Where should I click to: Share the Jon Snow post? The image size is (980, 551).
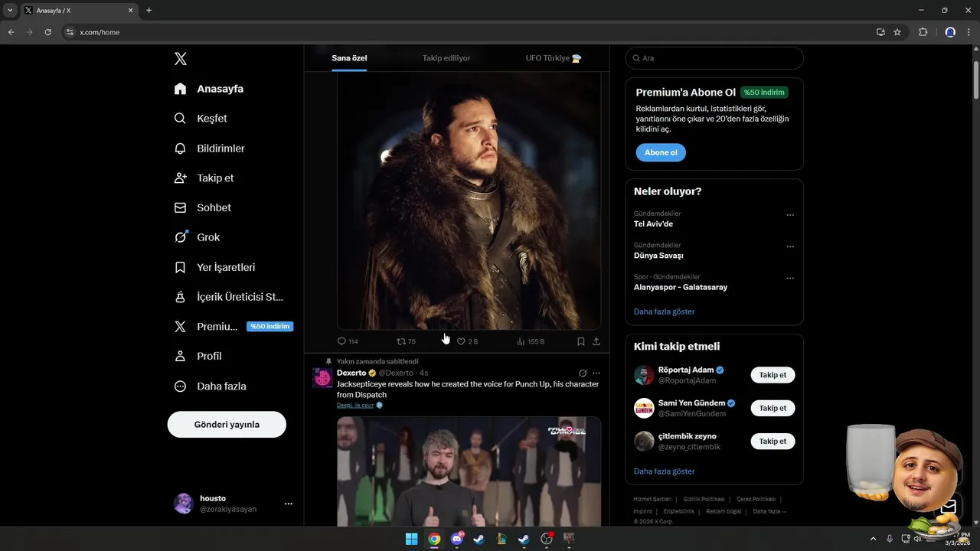596,341
